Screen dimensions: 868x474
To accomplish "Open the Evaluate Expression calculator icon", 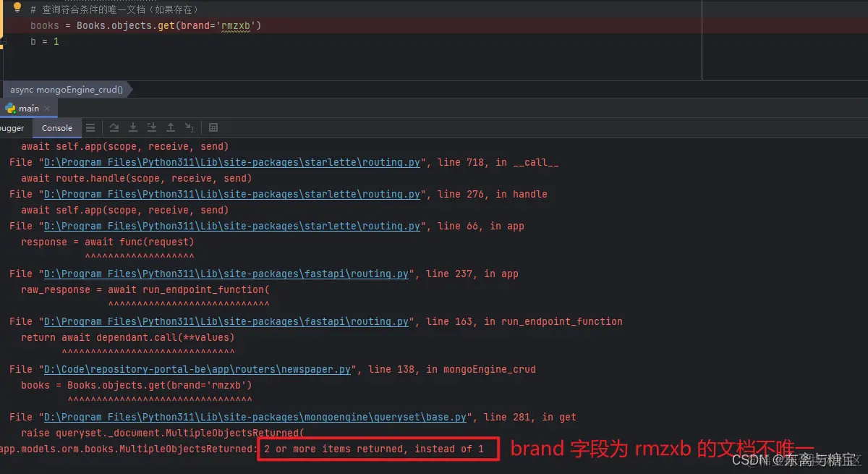I will [x=213, y=127].
